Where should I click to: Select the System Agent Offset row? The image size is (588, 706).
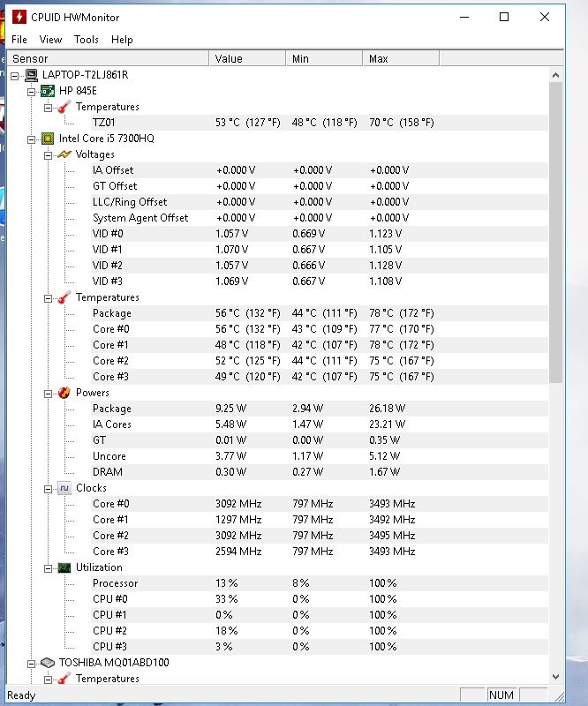coord(320,218)
